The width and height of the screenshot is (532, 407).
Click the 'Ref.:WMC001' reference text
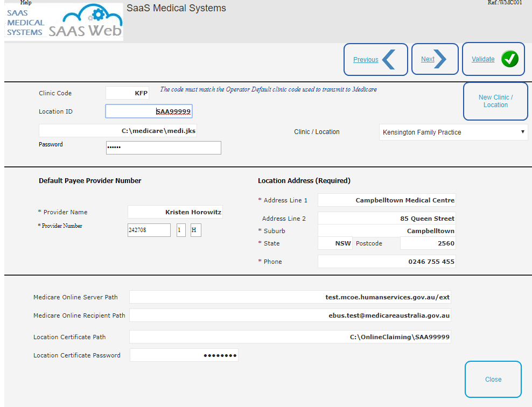(505, 3)
